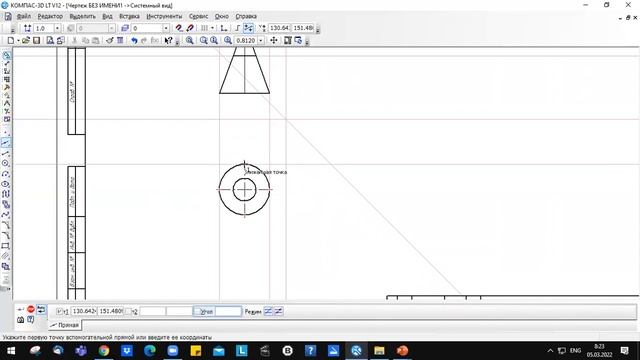Toggle the Угол angle checkbox
This screenshot has height=360, width=640.
(x=197, y=311)
